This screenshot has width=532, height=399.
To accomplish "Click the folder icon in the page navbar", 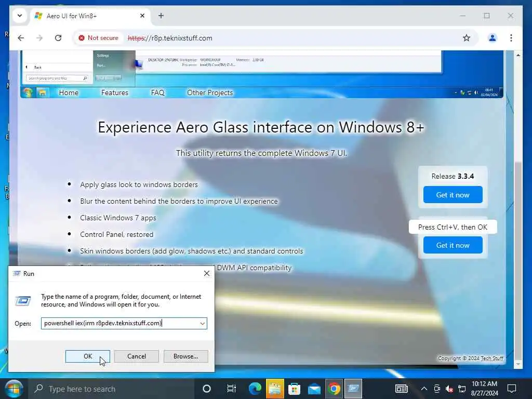I will coord(43,92).
